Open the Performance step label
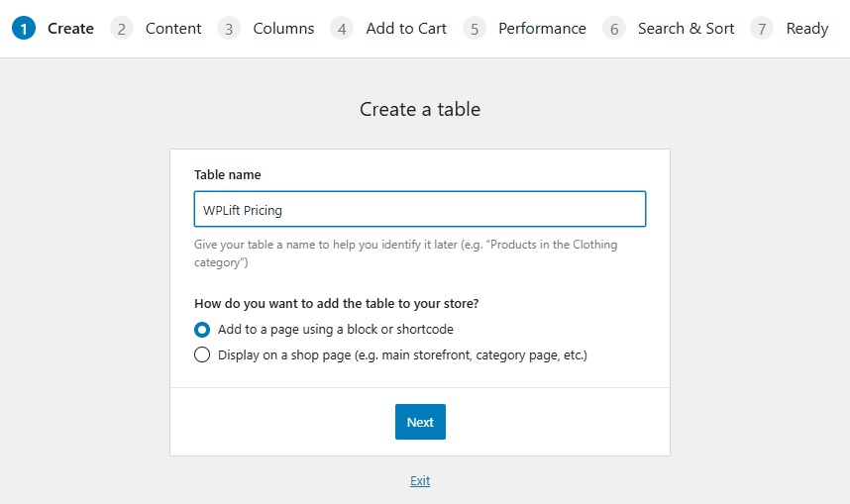 (x=542, y=29)
